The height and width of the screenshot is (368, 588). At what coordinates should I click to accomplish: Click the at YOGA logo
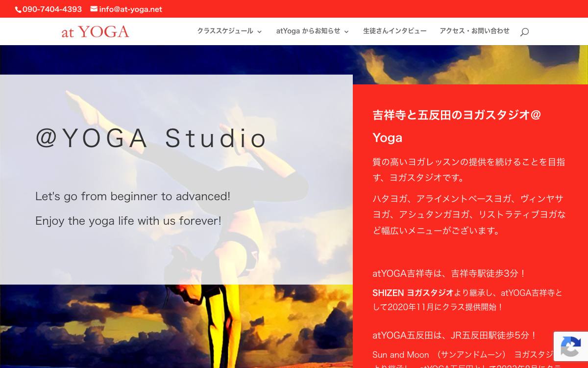[96, 32]
